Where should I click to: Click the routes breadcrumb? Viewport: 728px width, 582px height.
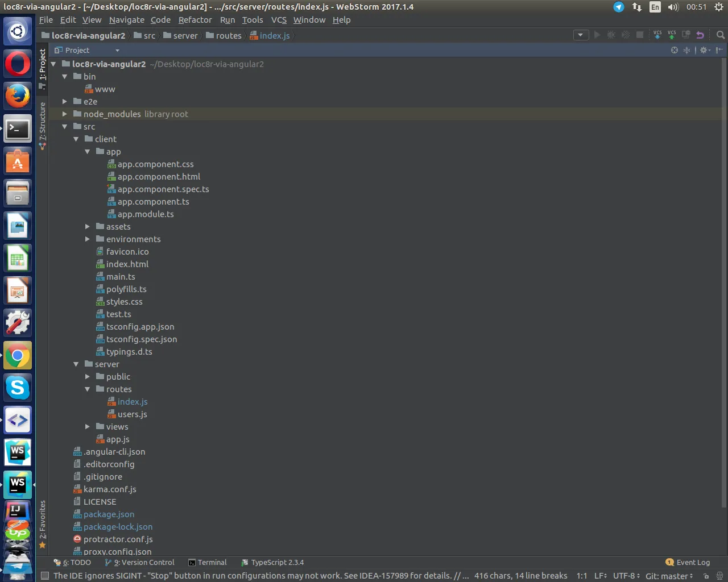(224, 35)
